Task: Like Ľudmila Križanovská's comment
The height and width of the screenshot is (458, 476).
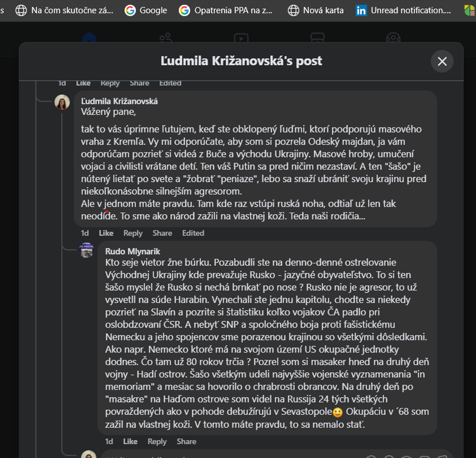Action: click(x=106, y=233)
